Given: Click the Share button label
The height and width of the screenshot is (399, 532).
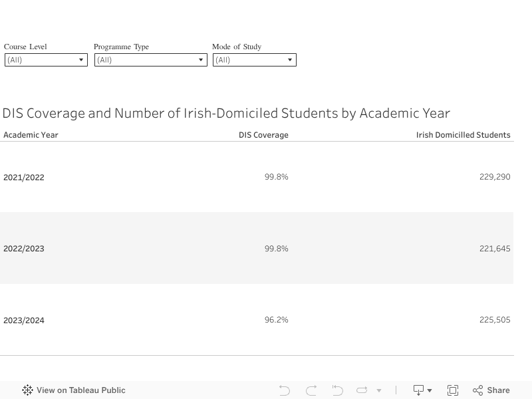Looking at the screenshot, I should click(x=498, y=390).
